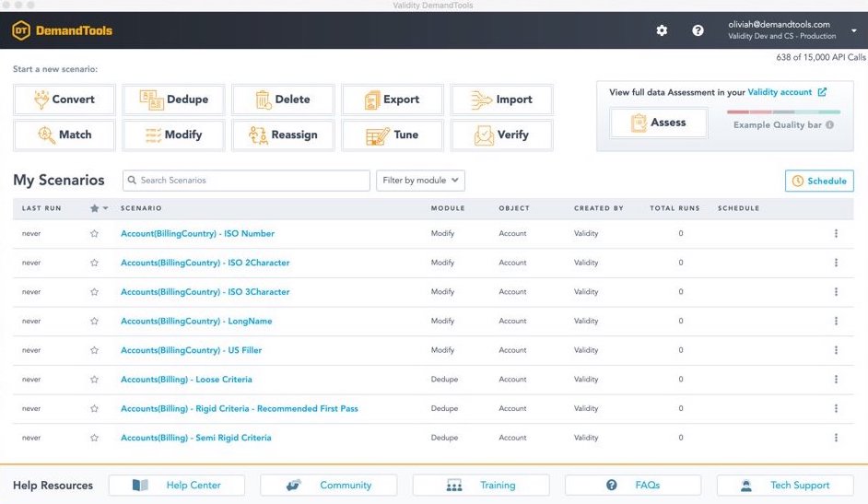Image resolution: width=868 pixels, height=504 pixels.
Task: Open Account(BillingCountry) - ISO Number scenario
Action: pyautogui.click(x=197, y=233)
